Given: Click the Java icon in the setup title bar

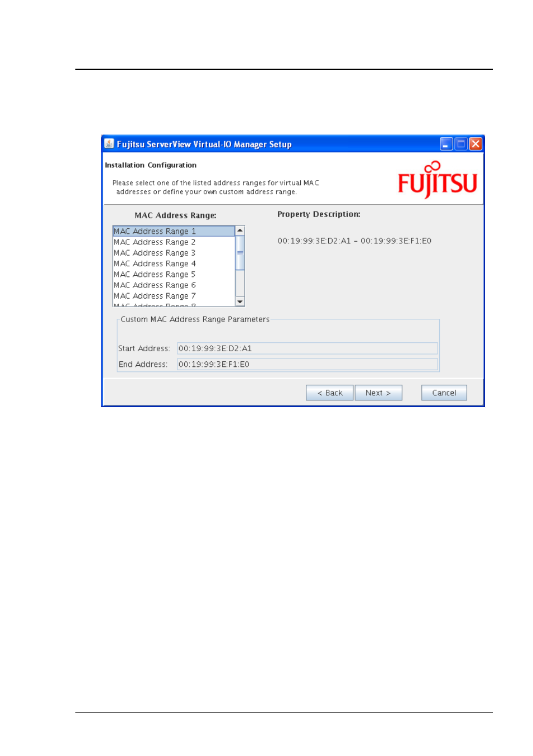Looking at the screenshot, I should pos(109,144).
